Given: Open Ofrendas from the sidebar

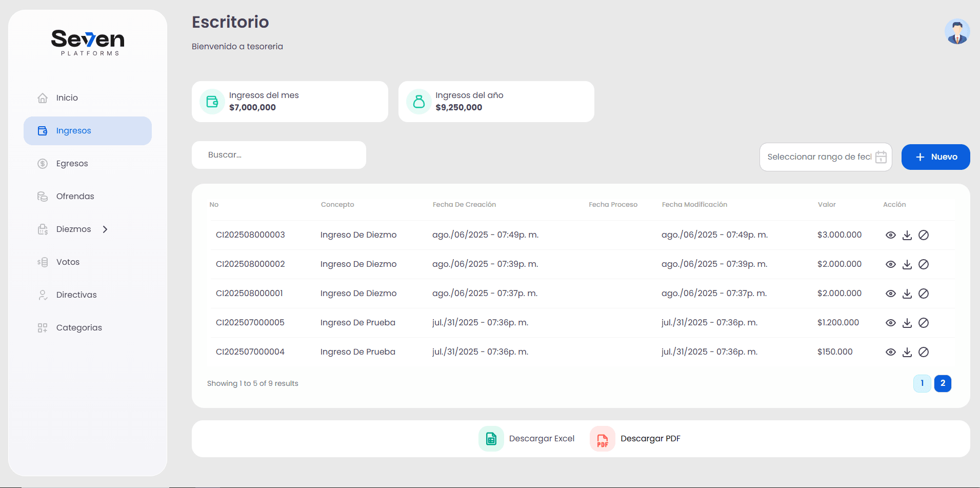Looking at the screenshot, I should point(88,197).
